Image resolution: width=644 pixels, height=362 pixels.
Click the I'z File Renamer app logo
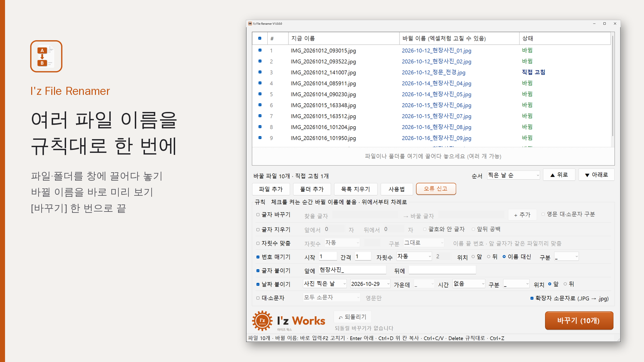(46, 56)
